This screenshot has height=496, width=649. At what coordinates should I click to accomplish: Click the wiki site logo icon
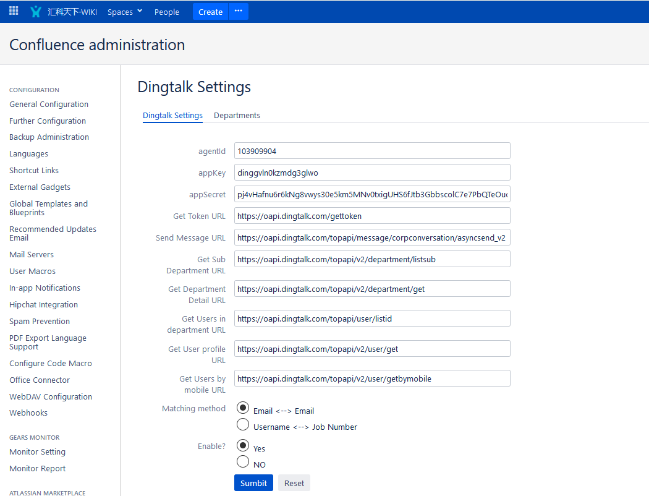[37, 12]
